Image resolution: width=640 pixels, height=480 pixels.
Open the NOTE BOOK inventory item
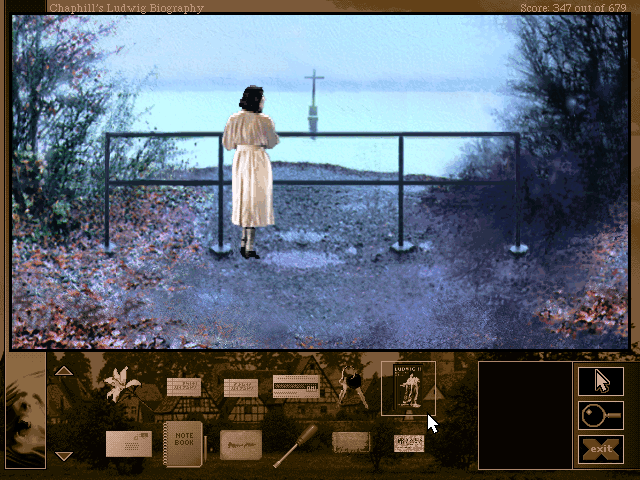[184, 444]
